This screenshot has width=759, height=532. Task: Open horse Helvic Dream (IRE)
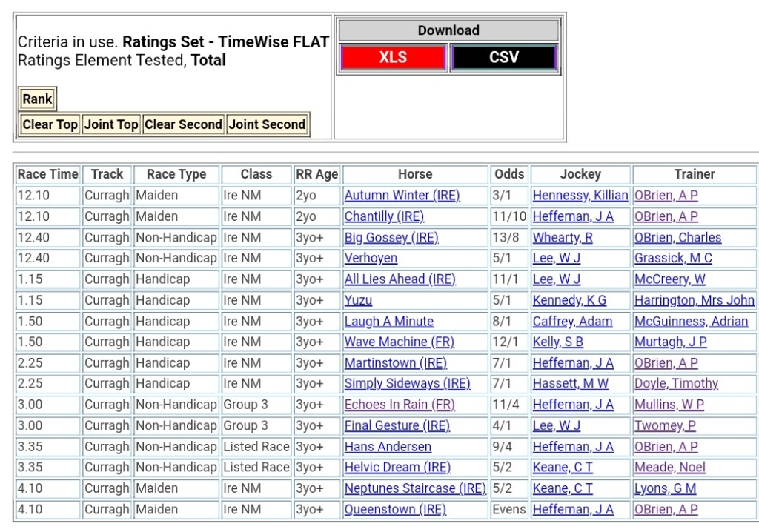pos(397,468)
